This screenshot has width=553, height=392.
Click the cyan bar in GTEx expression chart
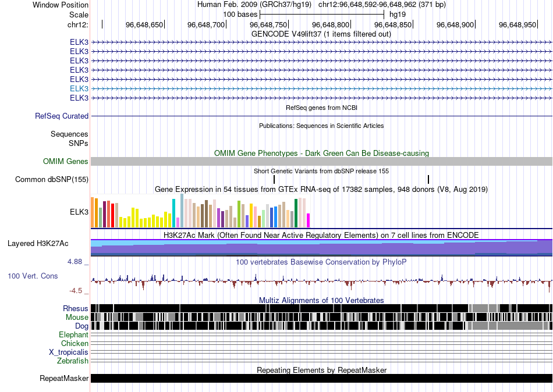pos(174,213)
